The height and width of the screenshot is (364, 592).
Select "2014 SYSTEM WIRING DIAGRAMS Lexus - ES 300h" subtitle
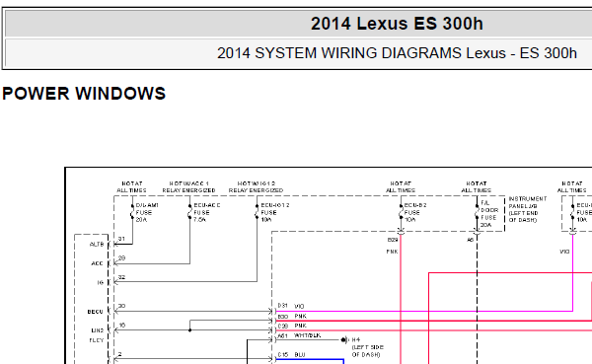[397, 53]
